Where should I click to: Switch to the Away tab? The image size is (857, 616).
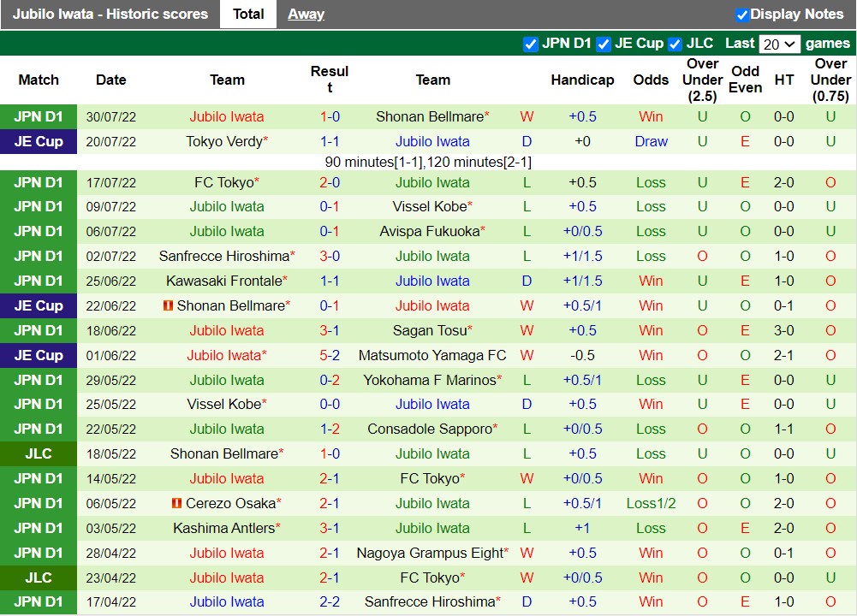point(306,15)
